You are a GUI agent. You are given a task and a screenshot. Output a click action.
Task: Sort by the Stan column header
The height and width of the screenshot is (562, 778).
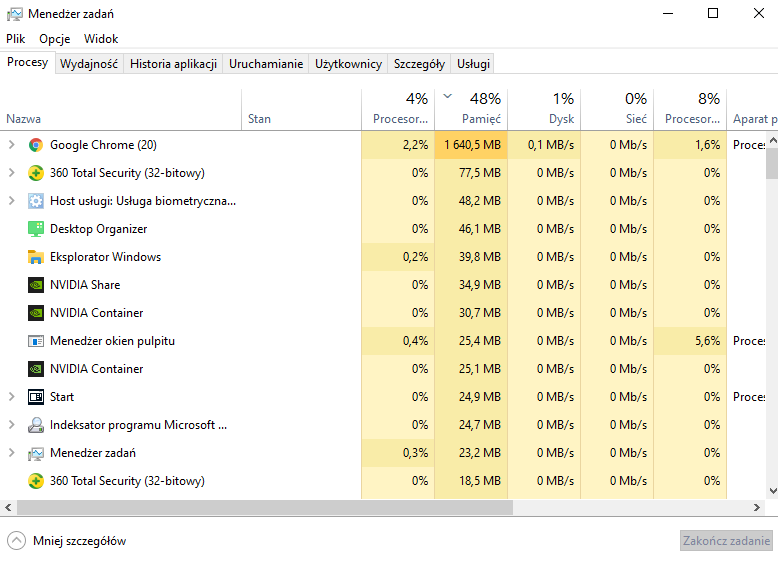pyautogui.click(x=302, y=110)
